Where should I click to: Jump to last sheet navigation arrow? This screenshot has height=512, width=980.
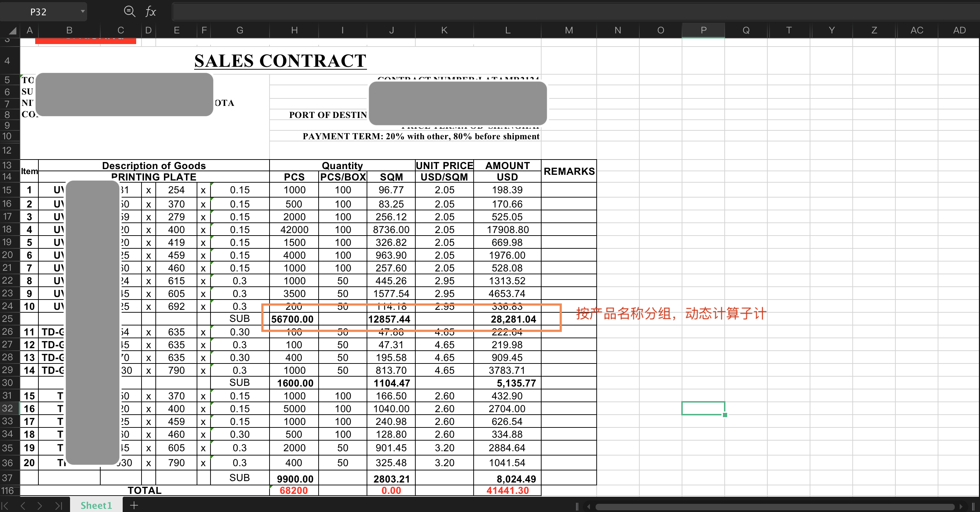(x=58, y=506)
